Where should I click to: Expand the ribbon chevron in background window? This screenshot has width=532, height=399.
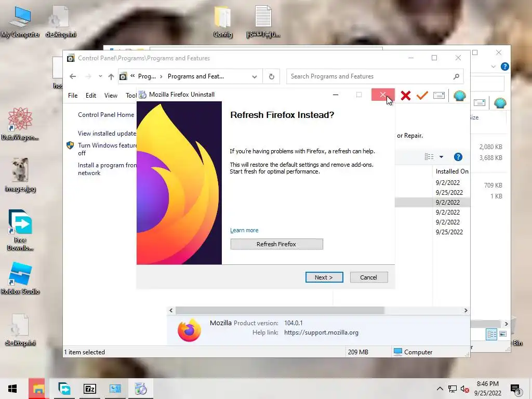494,67
